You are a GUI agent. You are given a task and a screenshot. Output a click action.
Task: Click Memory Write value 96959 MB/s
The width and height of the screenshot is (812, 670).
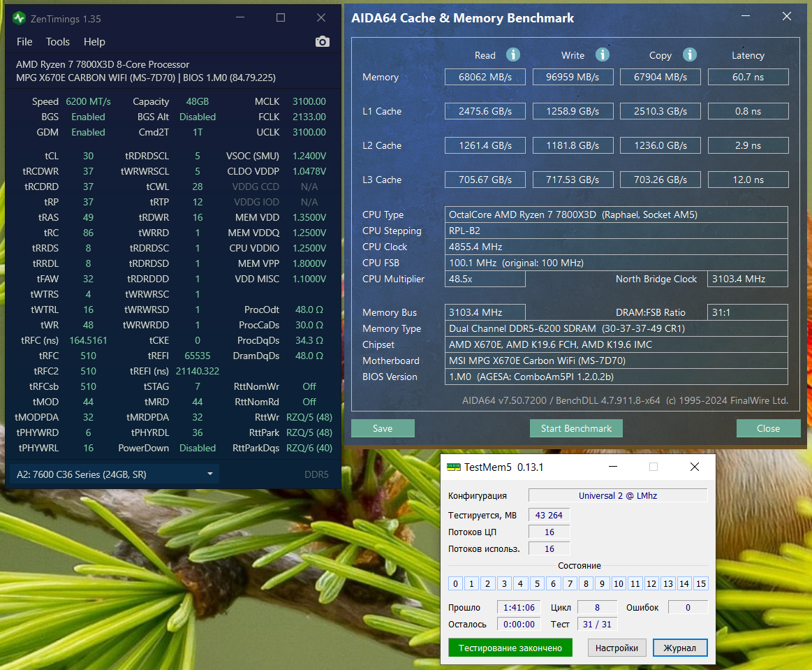[573, 77]
